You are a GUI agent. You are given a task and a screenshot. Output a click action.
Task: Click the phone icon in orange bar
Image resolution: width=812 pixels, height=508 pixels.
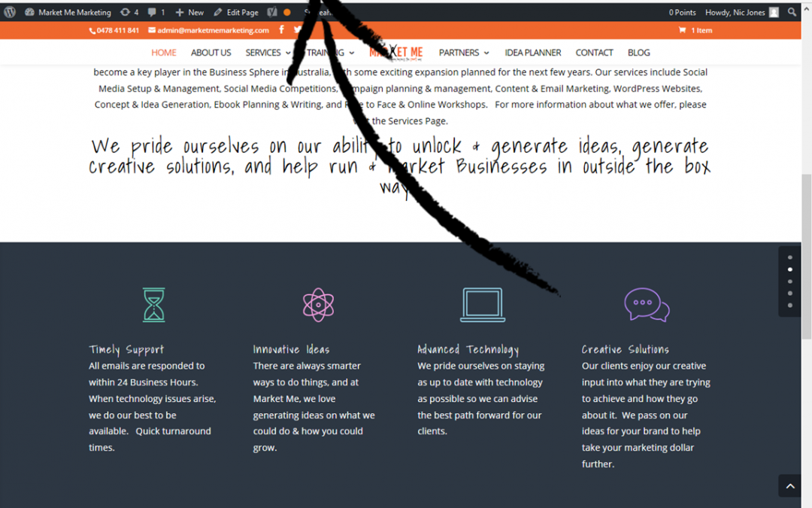(92, 30)
